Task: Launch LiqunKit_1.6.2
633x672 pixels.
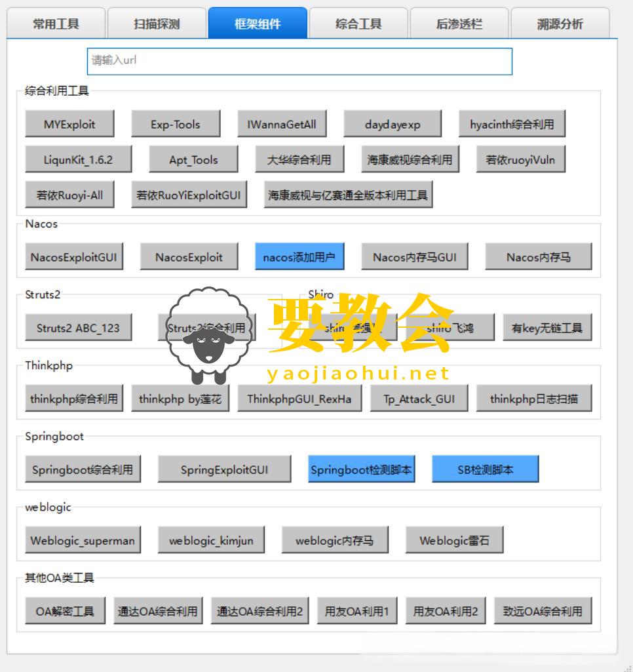Action: point(79,159)
